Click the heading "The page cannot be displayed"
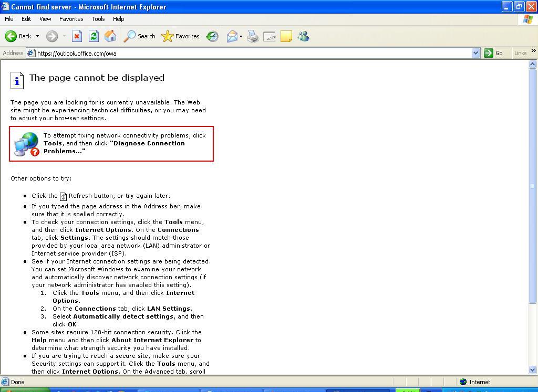The image size is (538, 392). click(x=97, y=78)
